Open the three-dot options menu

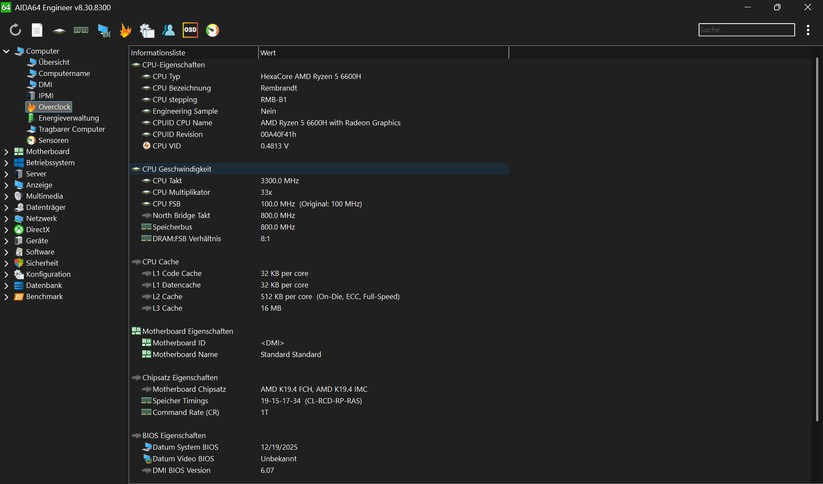point(808,30)
